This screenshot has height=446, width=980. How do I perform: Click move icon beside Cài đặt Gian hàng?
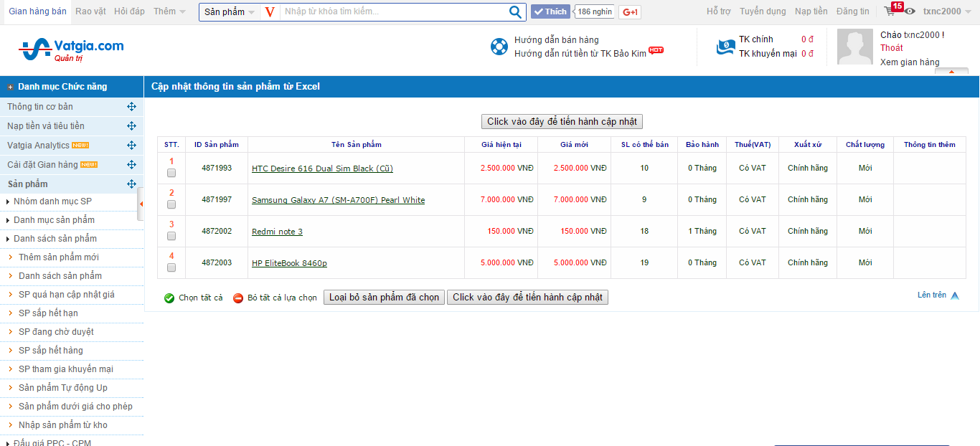131,165
